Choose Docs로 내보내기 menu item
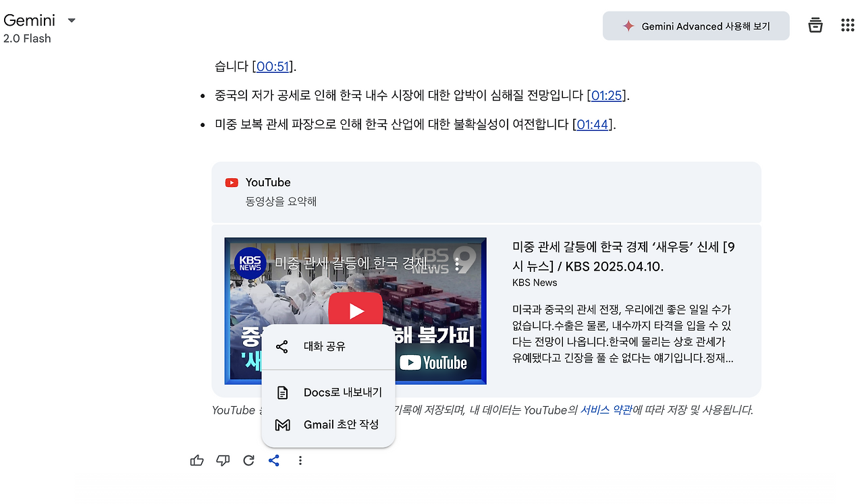 pos(328,393)
